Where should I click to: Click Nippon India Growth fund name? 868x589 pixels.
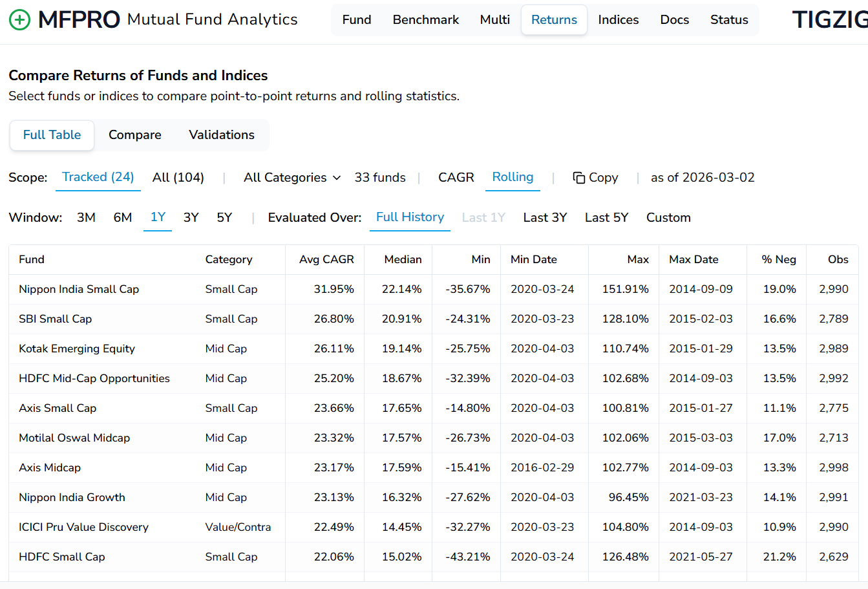(72, 498)
